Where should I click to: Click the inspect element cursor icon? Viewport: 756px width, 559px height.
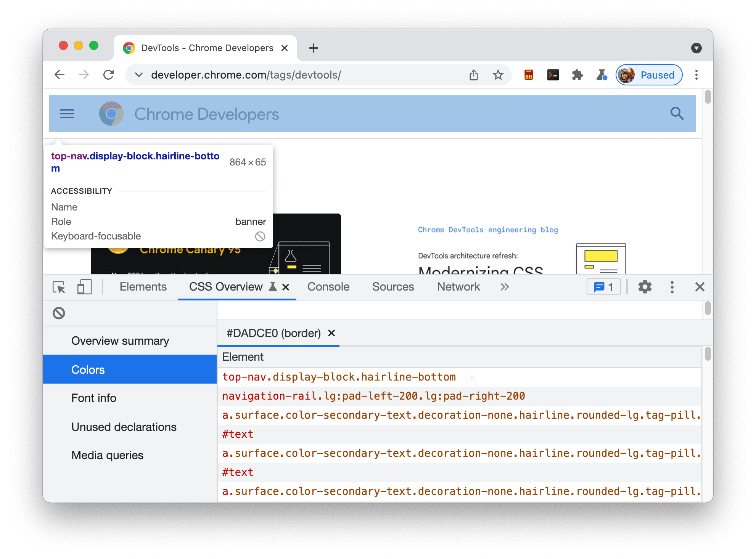point(59,287)
